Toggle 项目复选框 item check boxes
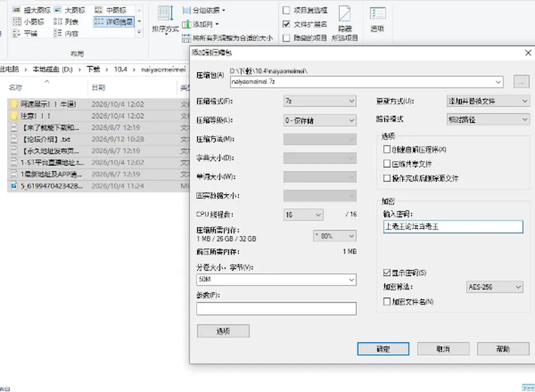535x392 pixels. click(x=286, y=10)
